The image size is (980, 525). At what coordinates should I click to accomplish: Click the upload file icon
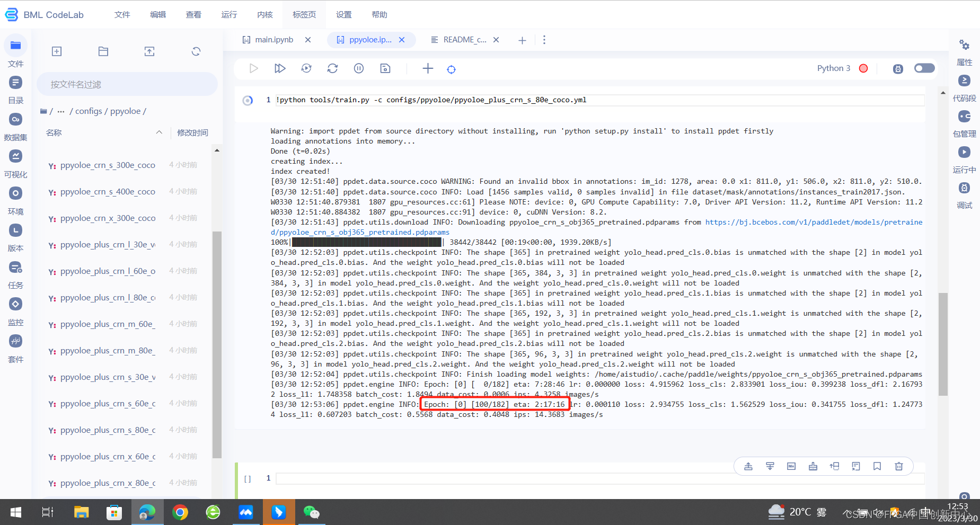click(149, 51)
